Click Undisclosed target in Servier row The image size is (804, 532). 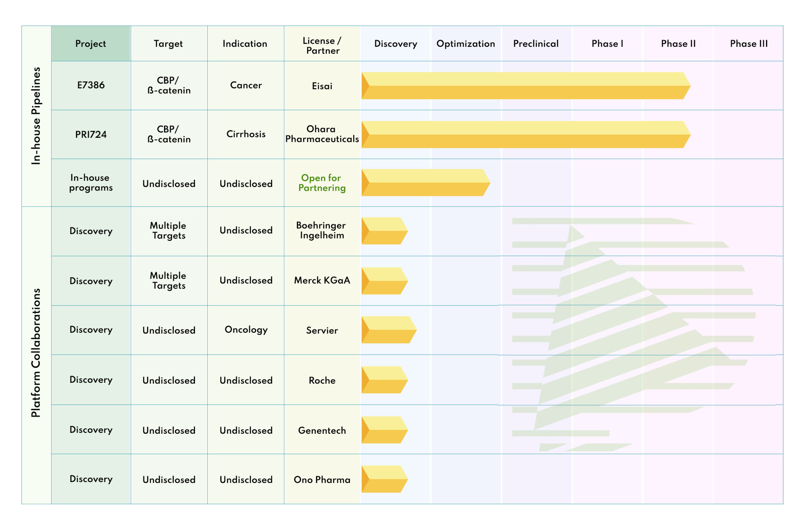169,330
